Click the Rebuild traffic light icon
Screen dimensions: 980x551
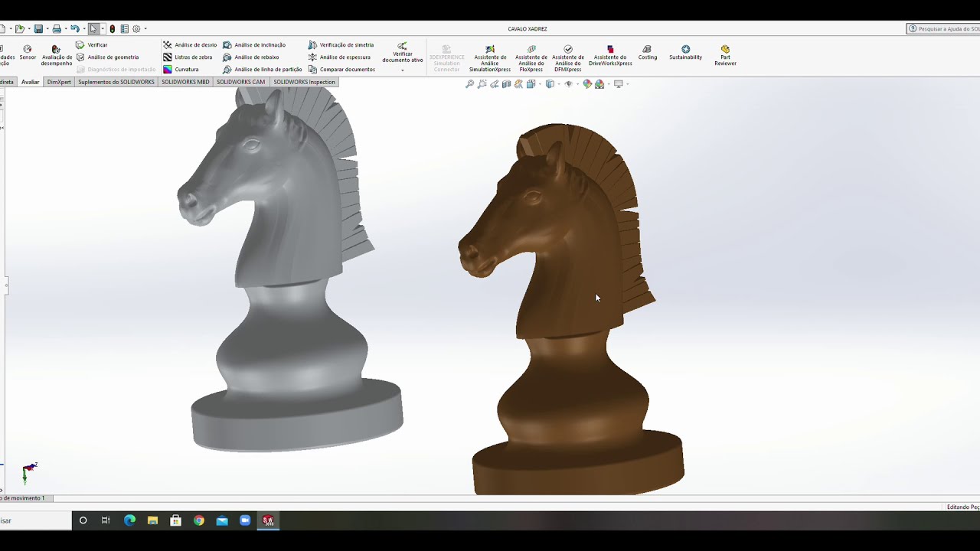tap(113, 29)
